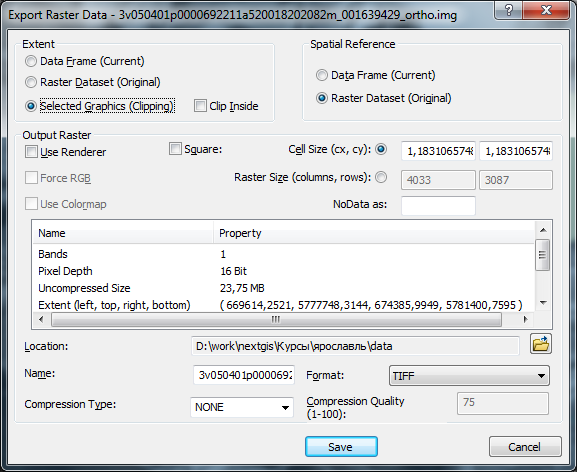Enable the Clip Inside checkbox
577x472 pixels.
[x=200, y=106]
